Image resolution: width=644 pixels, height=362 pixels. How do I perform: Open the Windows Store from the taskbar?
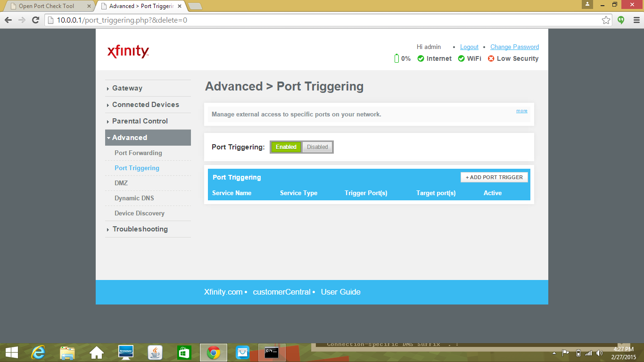coord(183,352)
